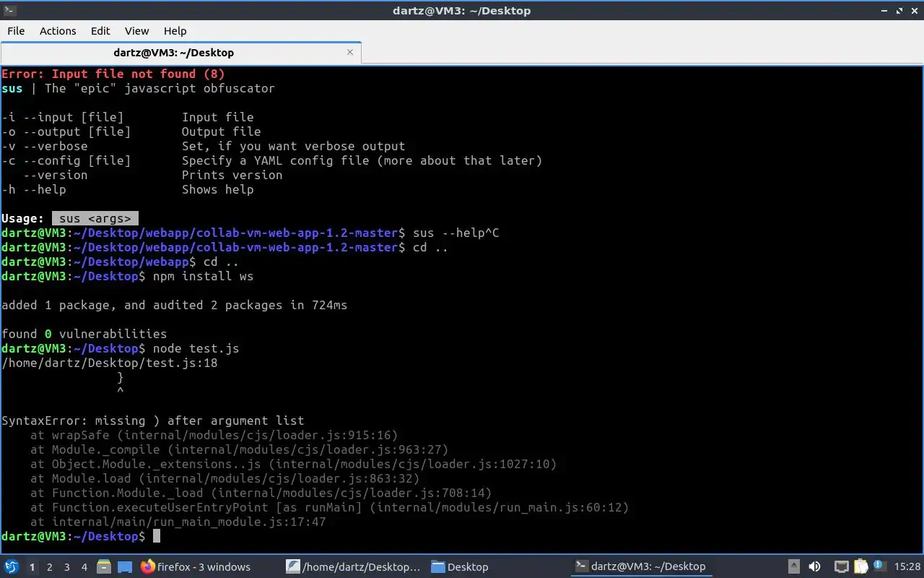Click the "found 0 vulnerabilities" line
The image size is (924, 578).
84,334
